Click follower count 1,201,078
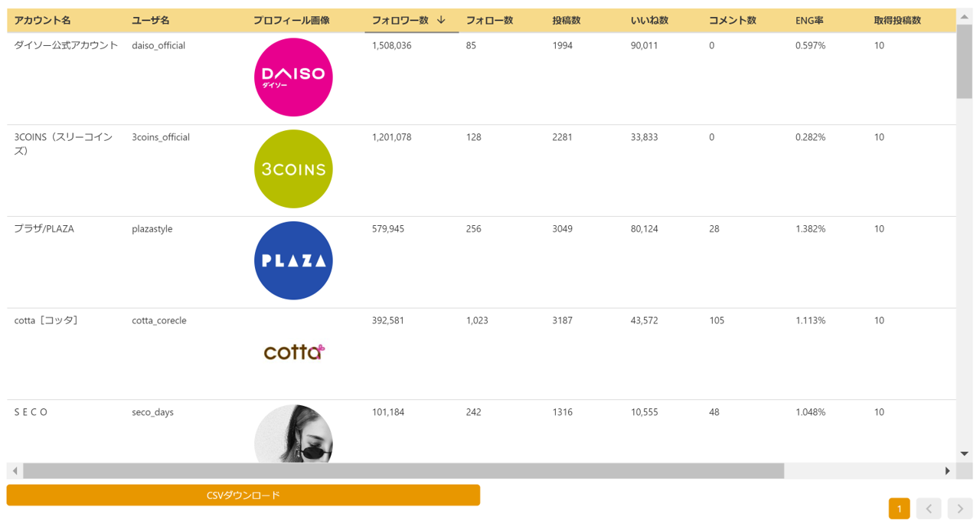This screenshot has height=527, width=980. tap(391, 137)
